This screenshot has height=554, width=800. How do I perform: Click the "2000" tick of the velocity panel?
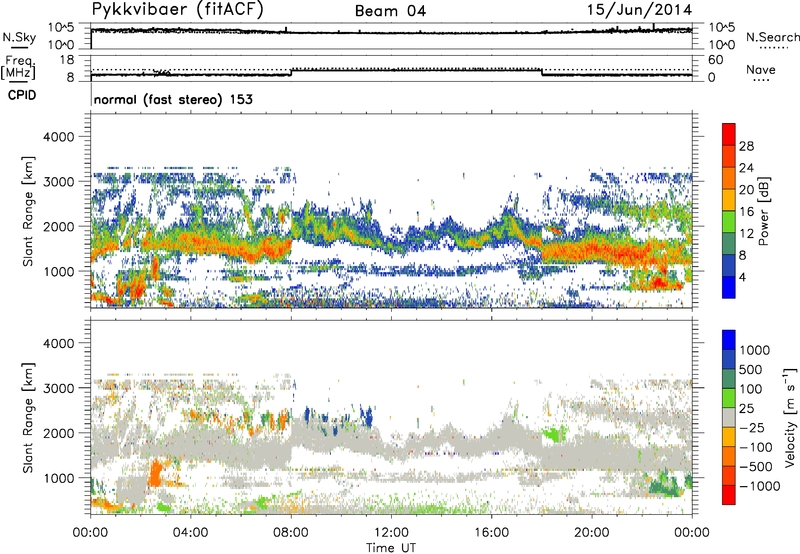tap(58, 433)
